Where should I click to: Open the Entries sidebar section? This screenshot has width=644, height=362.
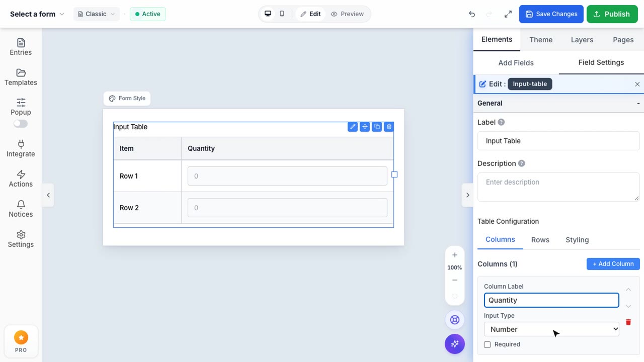[21, 47]
